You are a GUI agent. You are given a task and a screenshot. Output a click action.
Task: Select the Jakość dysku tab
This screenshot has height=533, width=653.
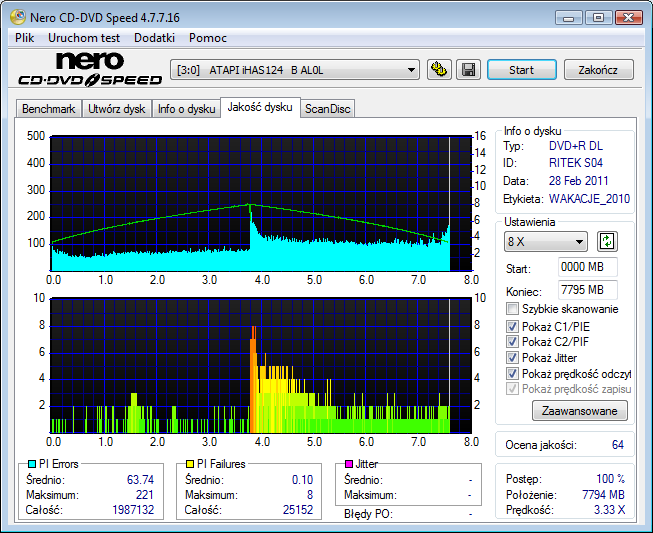(260, 107)
